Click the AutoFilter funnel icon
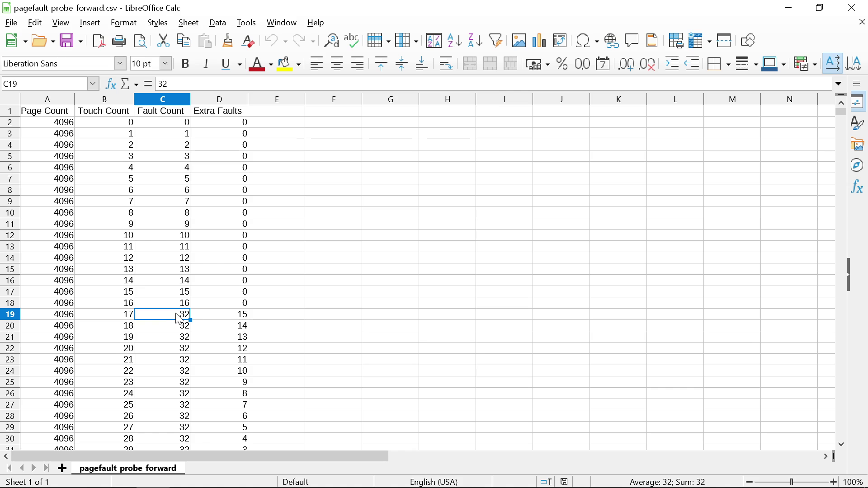Image resolution: width=868 pixels, height=488 pixels. pyautogui.click(x=496, y=41)
